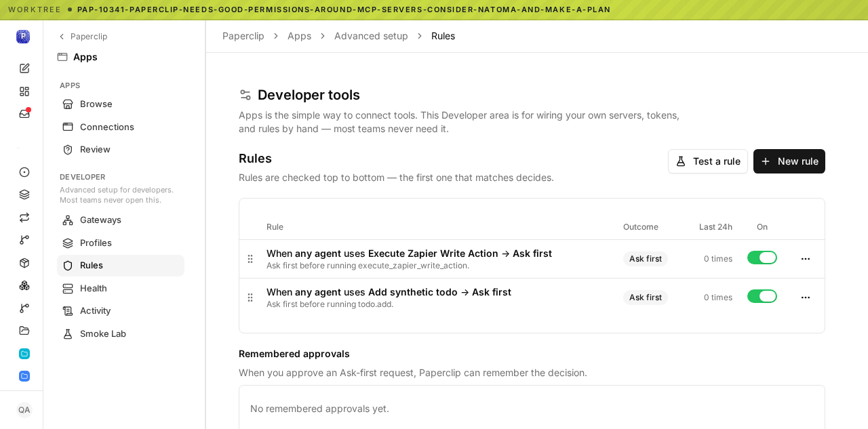This screenshot has height=429, width=868.
Task: Click Ask first badge in synthetic todo row
Action: click(646, 298)
